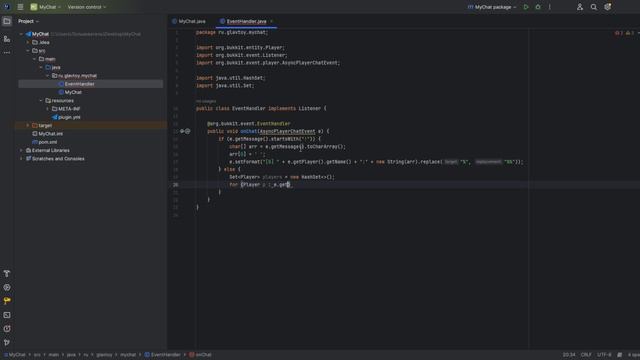This screenshot has height=360, width=640.
Task: Place cursor on line 20 for-loop
Action: 261,185
